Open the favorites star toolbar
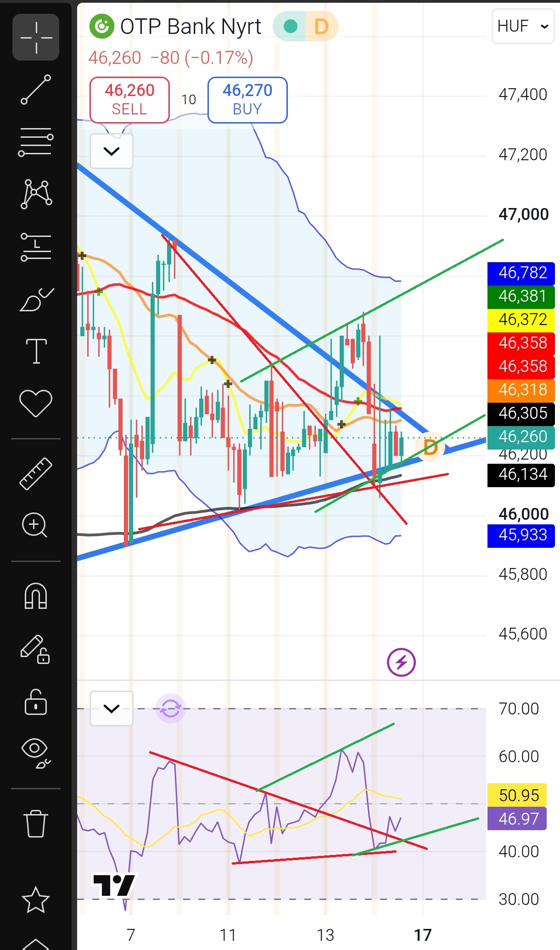 [36, 899]
